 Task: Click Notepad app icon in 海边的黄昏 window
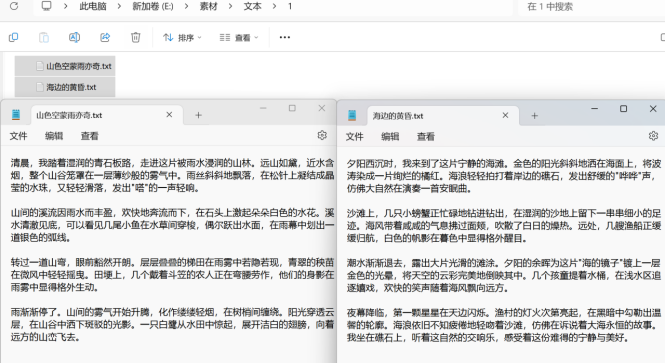point(352,115)
